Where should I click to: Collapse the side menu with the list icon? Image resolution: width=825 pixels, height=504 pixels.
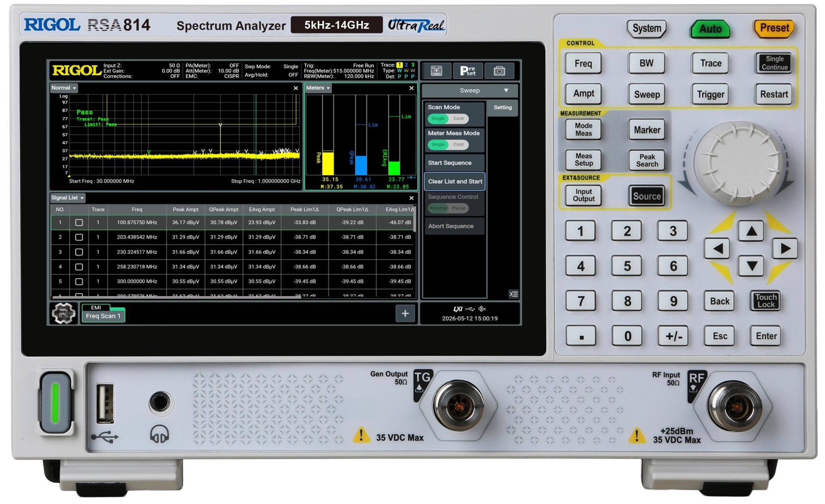513,294
